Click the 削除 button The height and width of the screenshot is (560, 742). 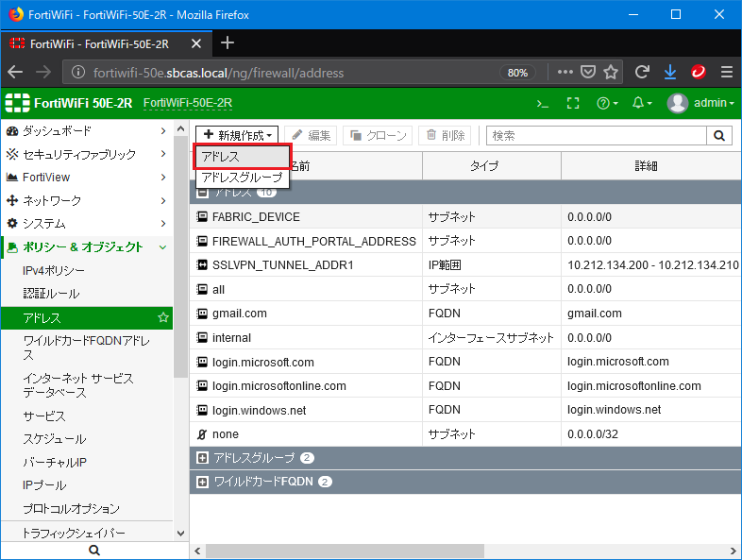[446, 136]
